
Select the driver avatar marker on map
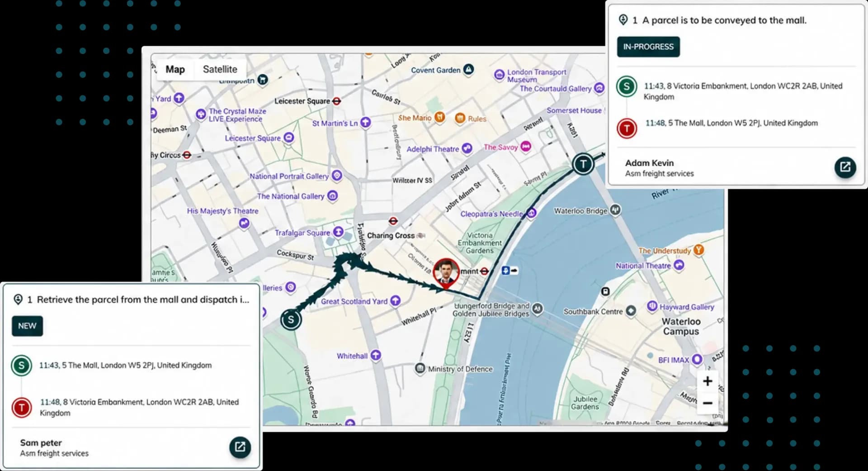[x=446, y=273]
